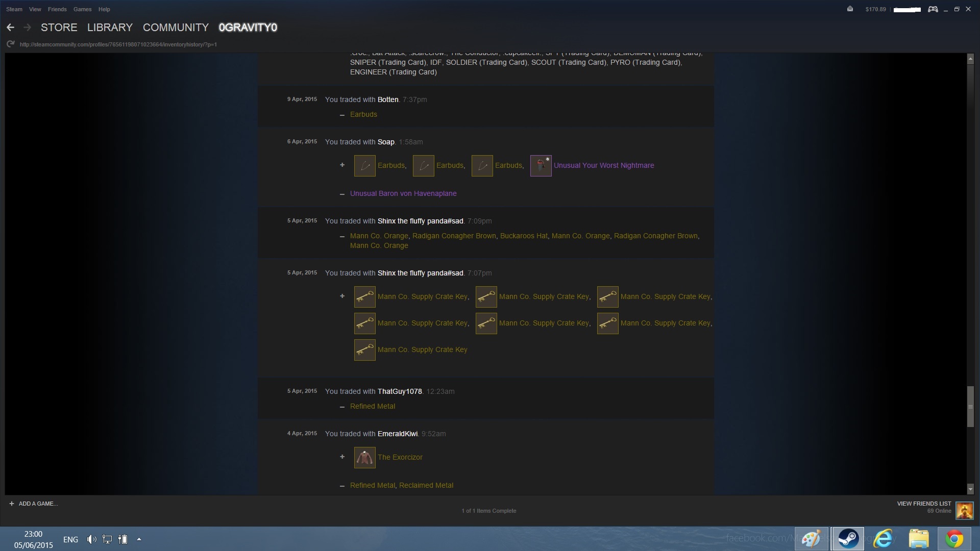The width and height of the screenshot is (980, 551).
Task: Click ADD A GAME button
Action: coord(34,504)
